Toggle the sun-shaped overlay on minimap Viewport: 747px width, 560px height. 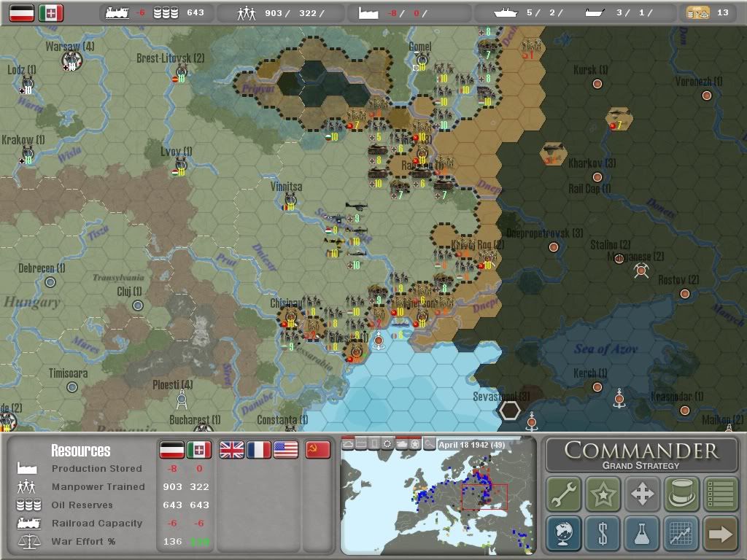click(388, 444)
